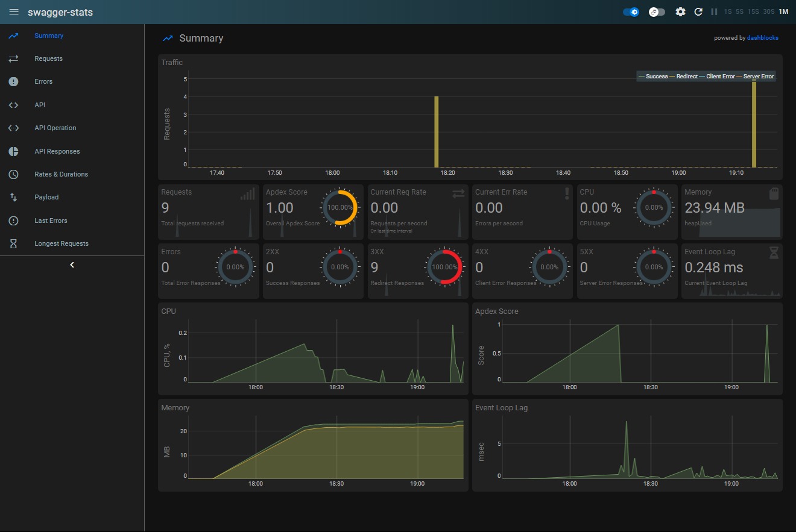Select Last Errors in the sidebar
The height and width of the screenshot is (532, 796).
click(51, 221)
